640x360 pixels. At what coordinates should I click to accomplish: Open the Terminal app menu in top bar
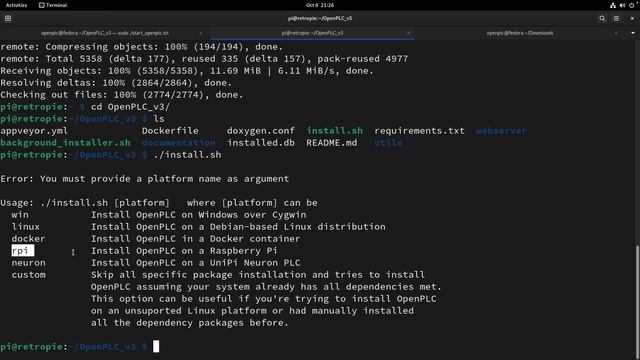point(53,5)
